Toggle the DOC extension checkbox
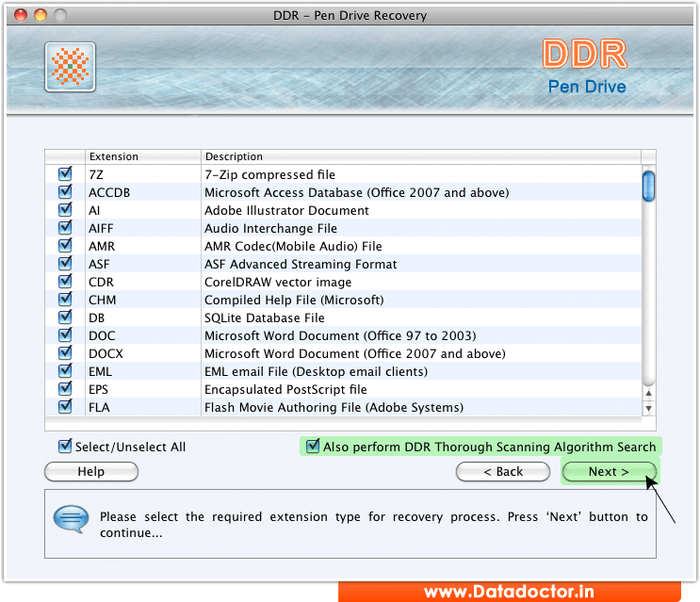This screenshot has height=602, width=700. 65,334
